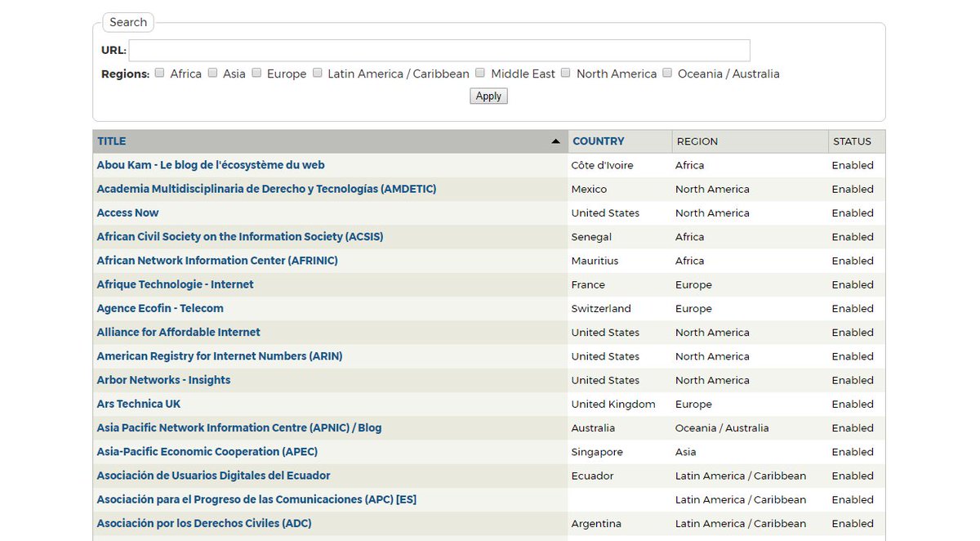Open Agence Ecofin - Telecom link

tap(160, 308)
